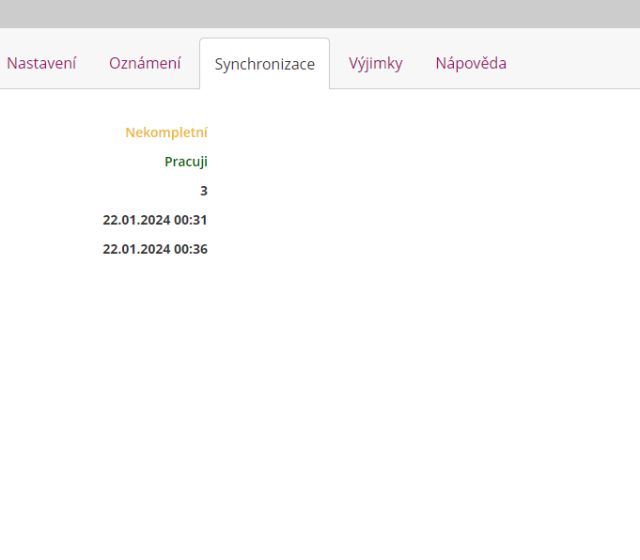The image size is (640, 560).
Task: Switch to the Oznámení tab
Action: point(145,63)
